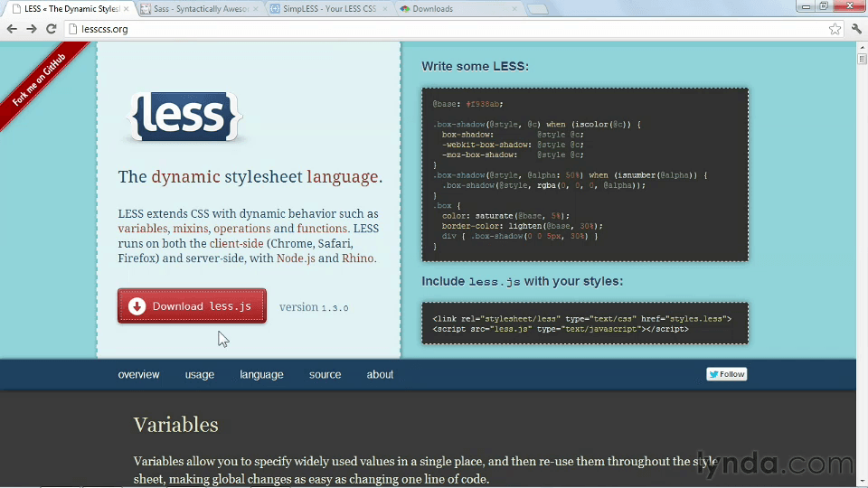Click the Twitter Follow button
The width and height of the screenshot is (868, 488).
tap(726, 374)
